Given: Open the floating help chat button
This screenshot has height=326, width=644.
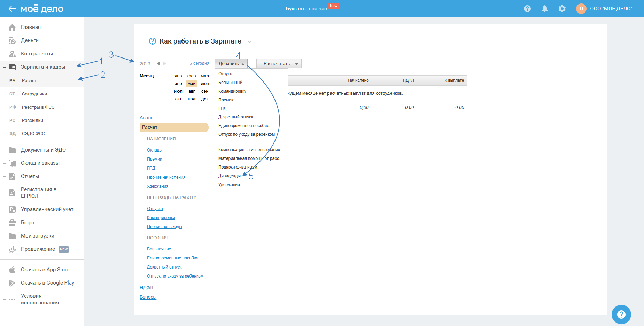Looking at the screenshot, I should [621, 314].
